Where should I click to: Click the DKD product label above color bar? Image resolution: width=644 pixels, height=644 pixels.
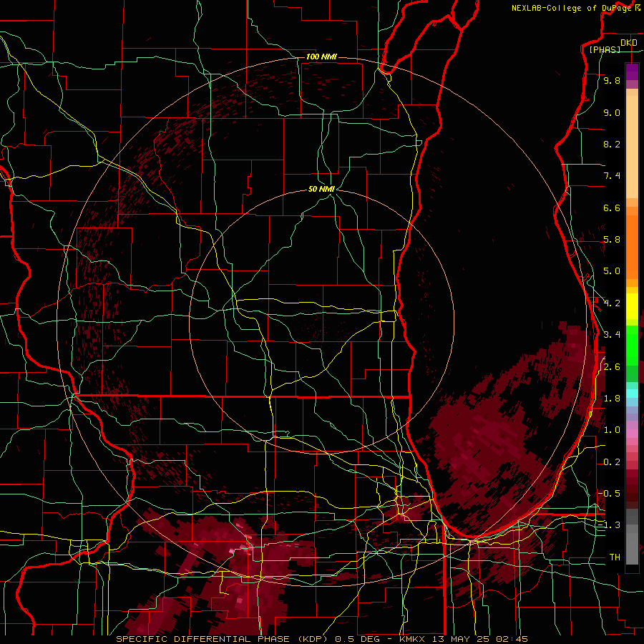click(x=628, y=42)
